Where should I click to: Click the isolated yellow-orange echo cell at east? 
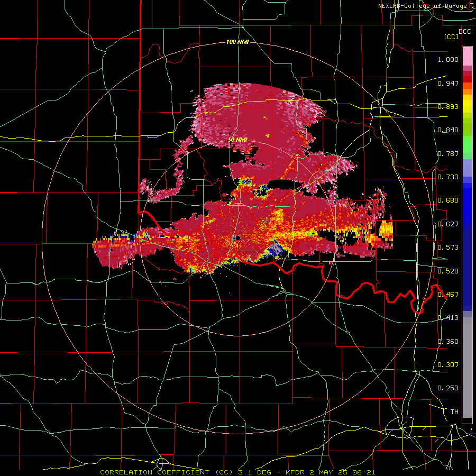(386, 230)
